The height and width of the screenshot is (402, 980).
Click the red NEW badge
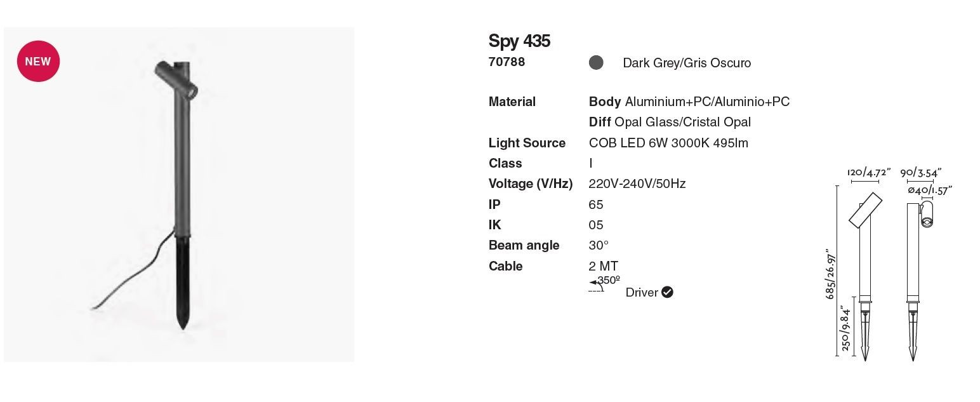(38, 61)
